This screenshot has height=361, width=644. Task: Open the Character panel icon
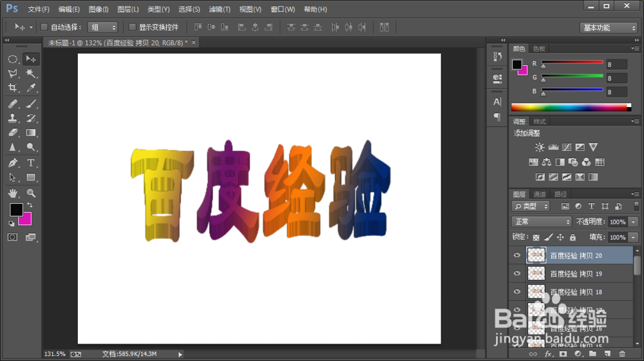pos(497,102)
